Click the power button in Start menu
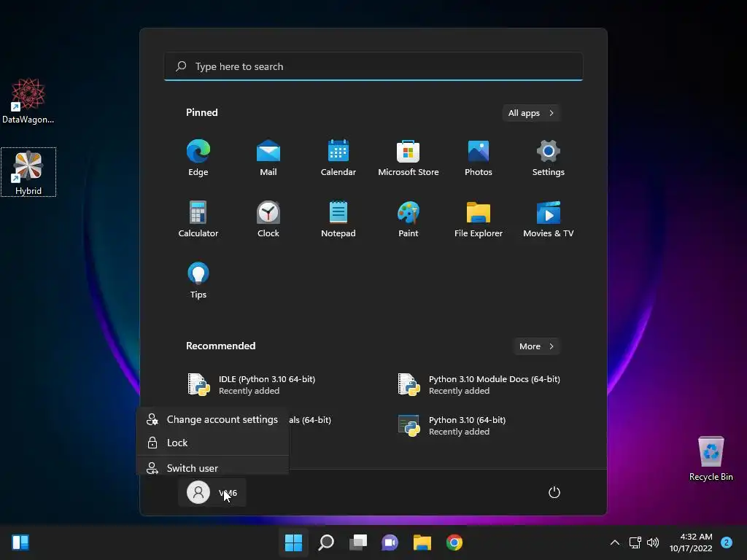 554,492
